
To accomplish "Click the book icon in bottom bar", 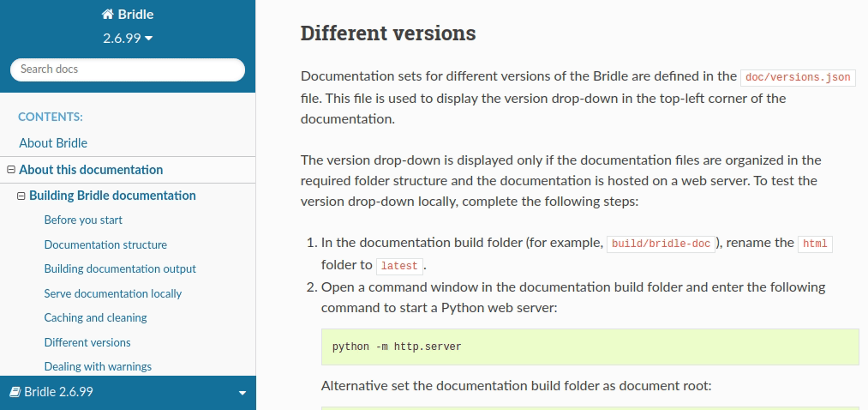I will 15,392.
